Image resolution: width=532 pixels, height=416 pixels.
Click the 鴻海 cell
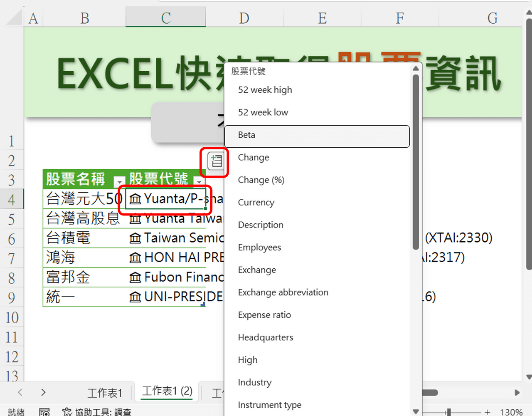84,258
